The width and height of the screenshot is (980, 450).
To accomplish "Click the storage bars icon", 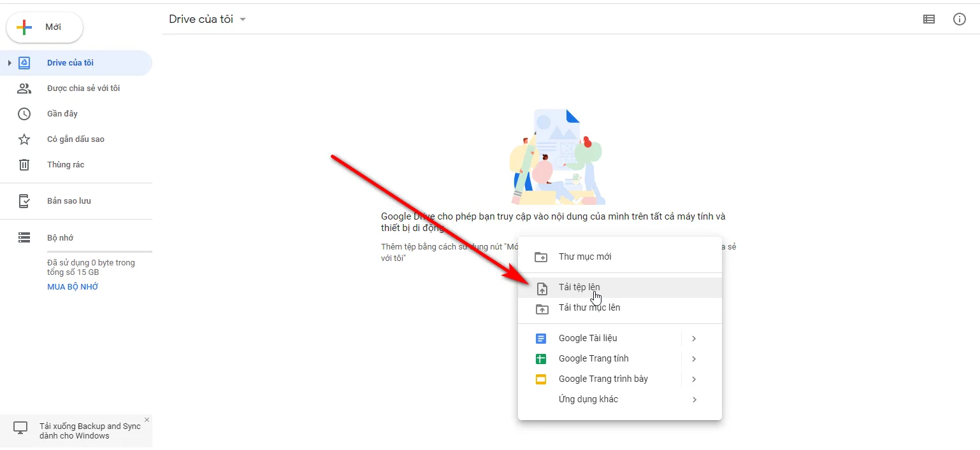I will tap(24, 237).
